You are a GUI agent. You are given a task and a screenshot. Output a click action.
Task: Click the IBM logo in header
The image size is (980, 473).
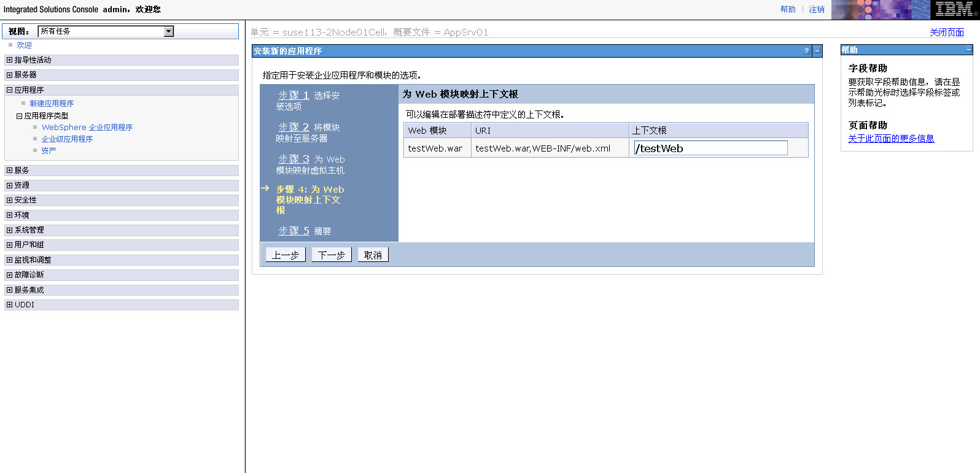(955, 10)
